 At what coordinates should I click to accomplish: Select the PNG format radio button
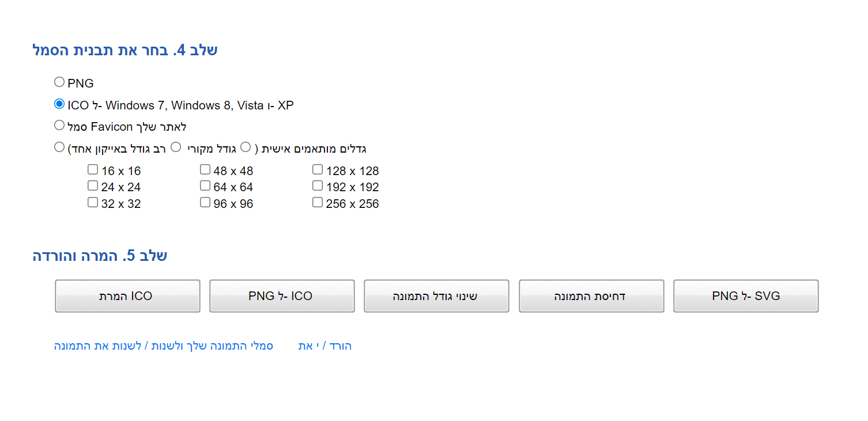click(59, 82)
